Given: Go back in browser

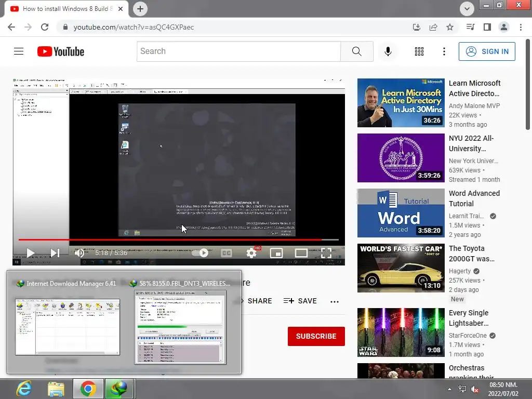Looking at the screenshot, I should click(11, 27).
